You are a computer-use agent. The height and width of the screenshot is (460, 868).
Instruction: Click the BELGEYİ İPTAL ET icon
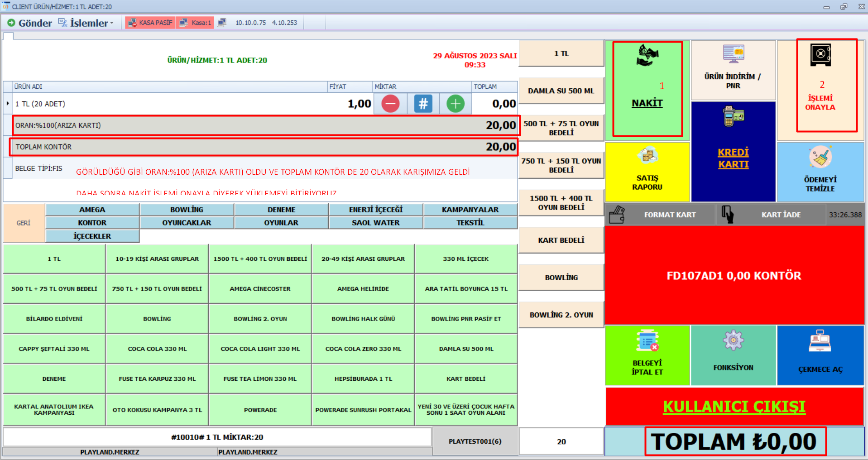647,341
